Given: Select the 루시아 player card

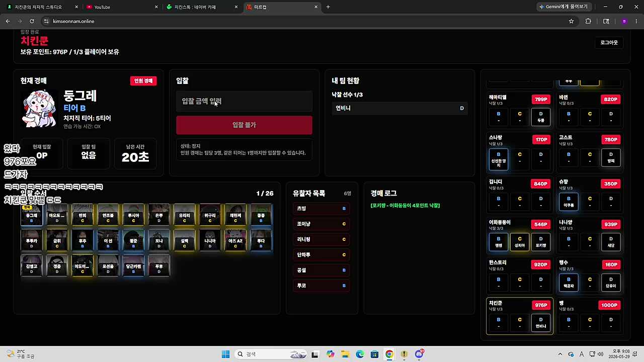Looking at the screenshot, I should (133, 215).
